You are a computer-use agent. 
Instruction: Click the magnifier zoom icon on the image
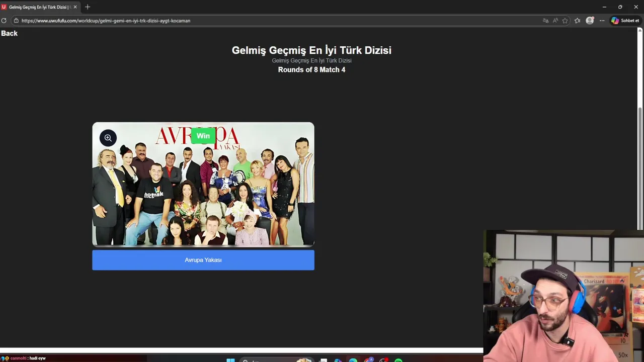[108, 138]
